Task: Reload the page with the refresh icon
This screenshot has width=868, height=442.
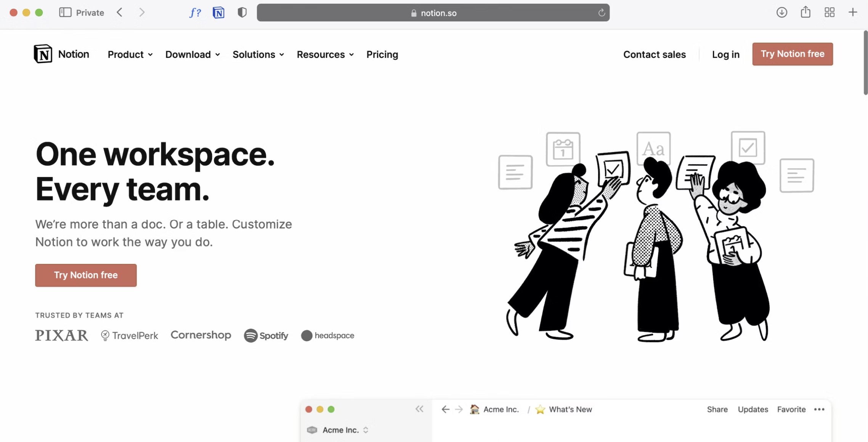Action: pos(602,13)
